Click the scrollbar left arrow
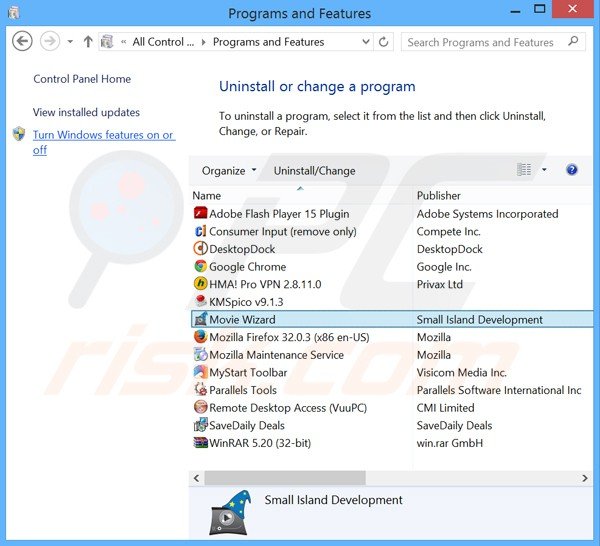Viewport: 600px width, 546px height. coord(197,478)
